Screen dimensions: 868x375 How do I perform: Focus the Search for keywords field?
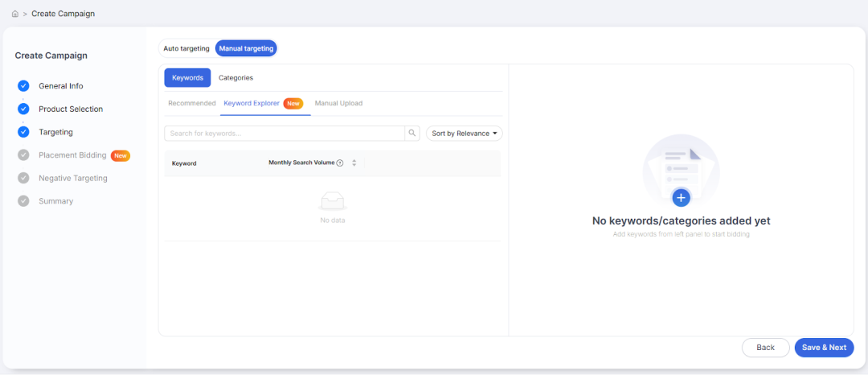[285, 134]
